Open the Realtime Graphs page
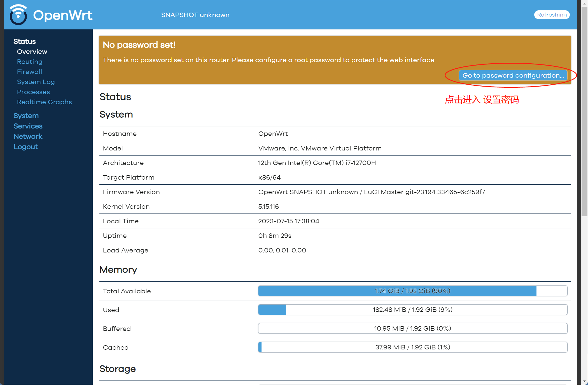Viewport: 588px width, 385px height. [x=45, y=102]
